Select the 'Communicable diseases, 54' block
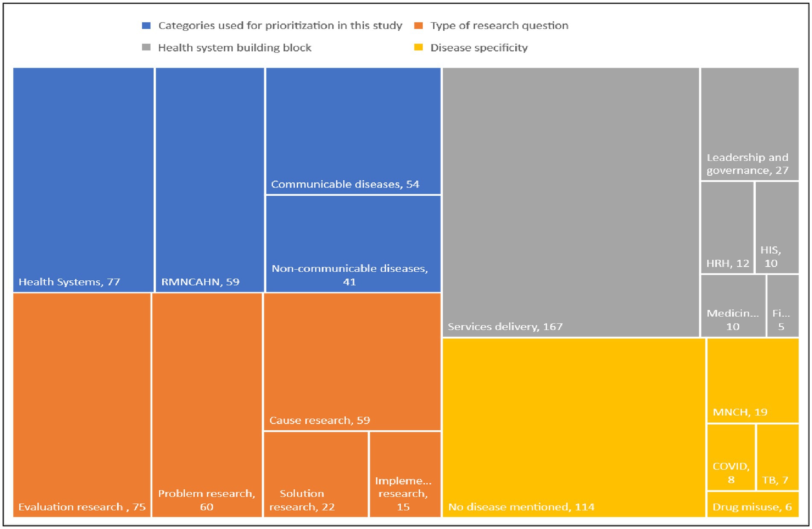Viewport: 812px width, 529px height. point(353,131)
